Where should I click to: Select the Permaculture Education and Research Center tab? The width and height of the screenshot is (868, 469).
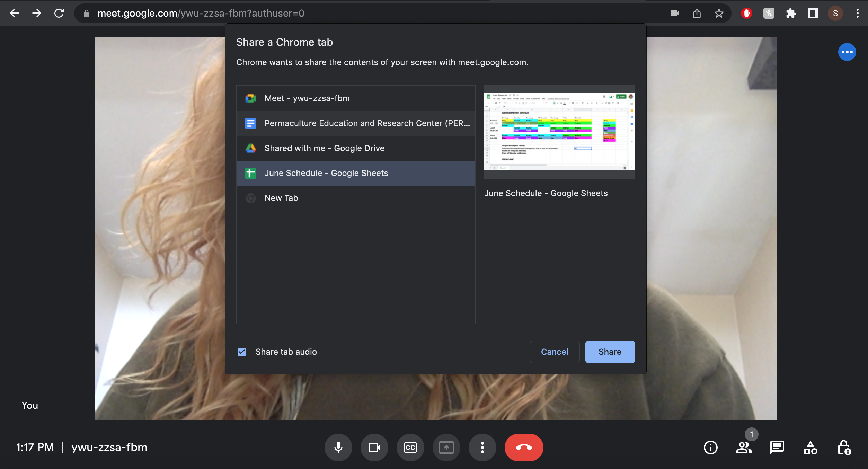pyautogui.click(x=356, y=123)
